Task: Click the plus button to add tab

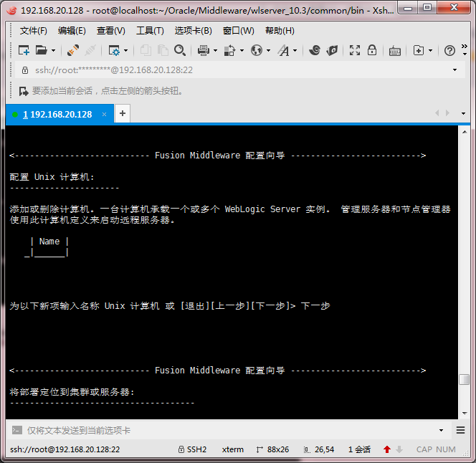Action: 123,113
